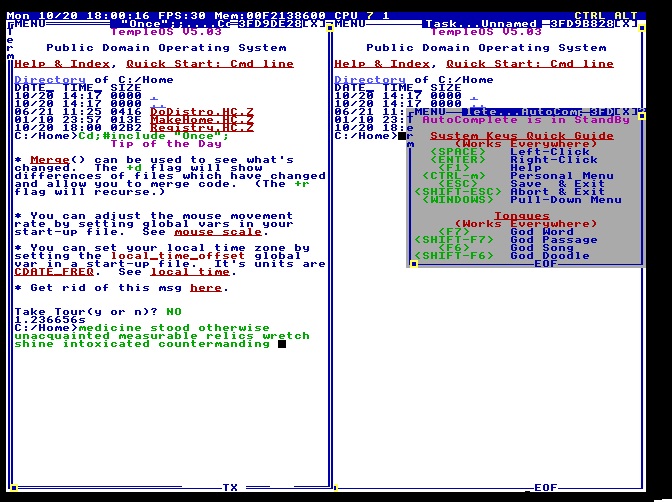Click bottom-left corner handle of AutoComplete window
The height and width of the screenshot is (502, 672).
[414, 264]
